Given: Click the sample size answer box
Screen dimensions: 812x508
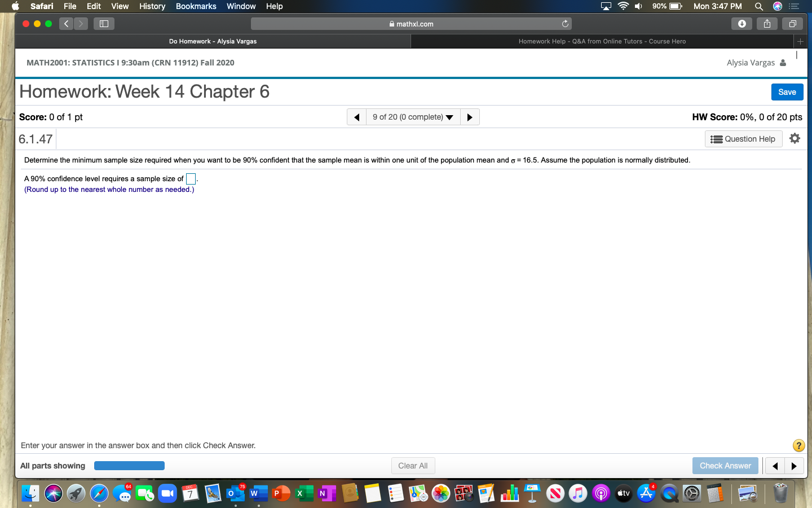Looking at the screenshot, I should click(x=191, y=179).
